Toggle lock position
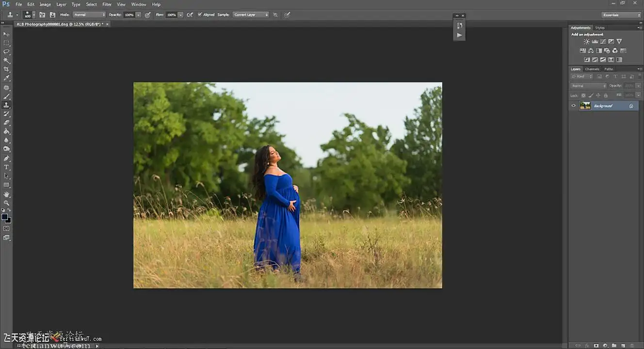This screenshot has height=349, width=644. coord(598,95)
